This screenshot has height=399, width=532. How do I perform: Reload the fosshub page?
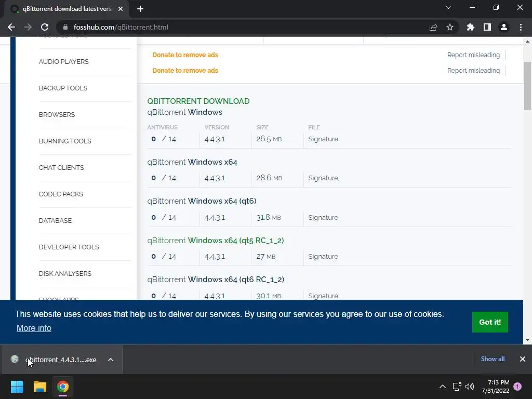(45, 27)
